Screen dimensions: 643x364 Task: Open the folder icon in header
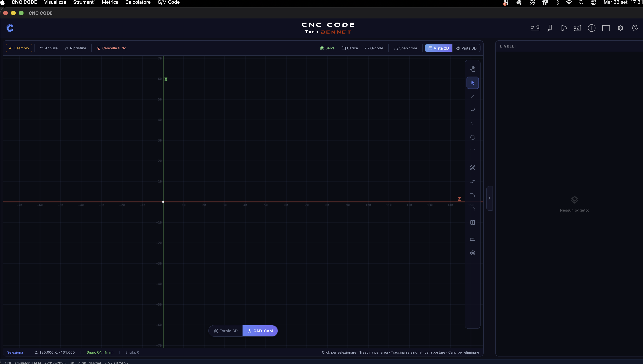pos(606,28)
